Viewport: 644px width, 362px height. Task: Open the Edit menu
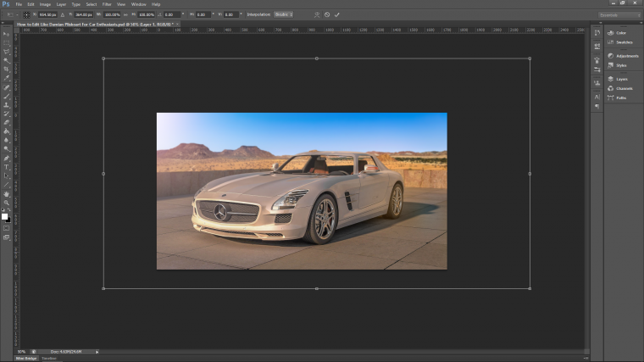31,4
